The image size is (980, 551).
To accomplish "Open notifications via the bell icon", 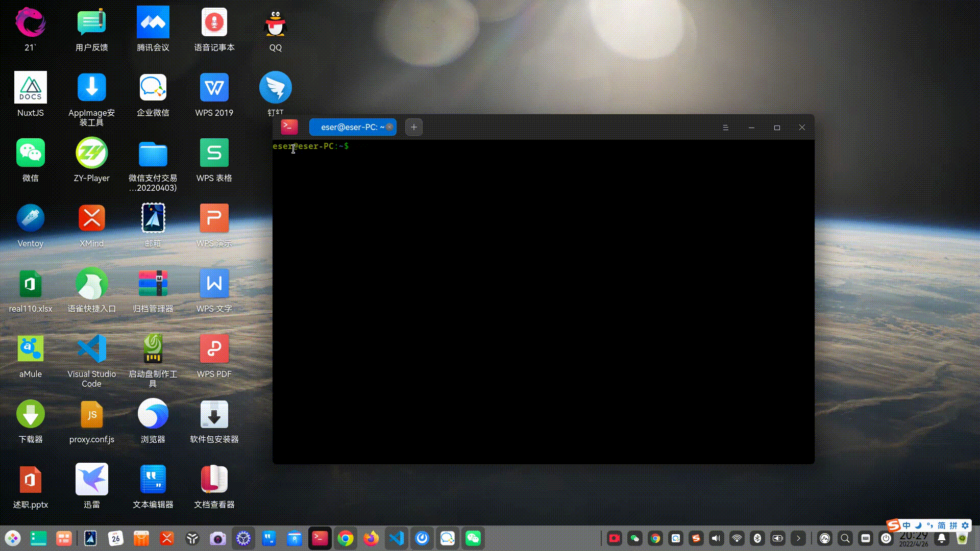I will [941, 538].
